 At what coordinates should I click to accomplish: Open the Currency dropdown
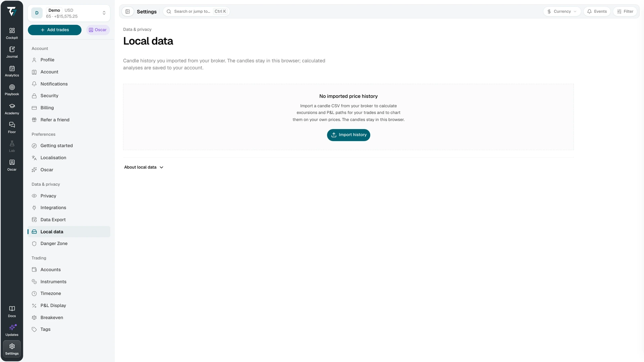coord(562,11)
